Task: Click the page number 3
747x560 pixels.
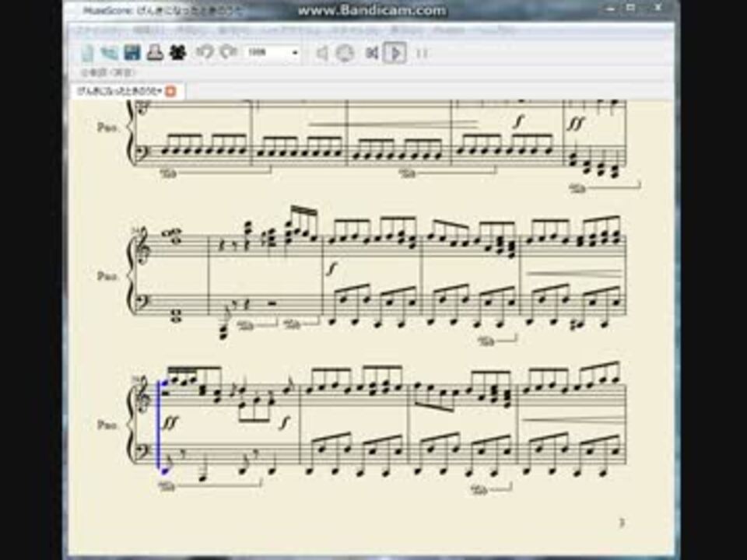Action: coord(621,523)
